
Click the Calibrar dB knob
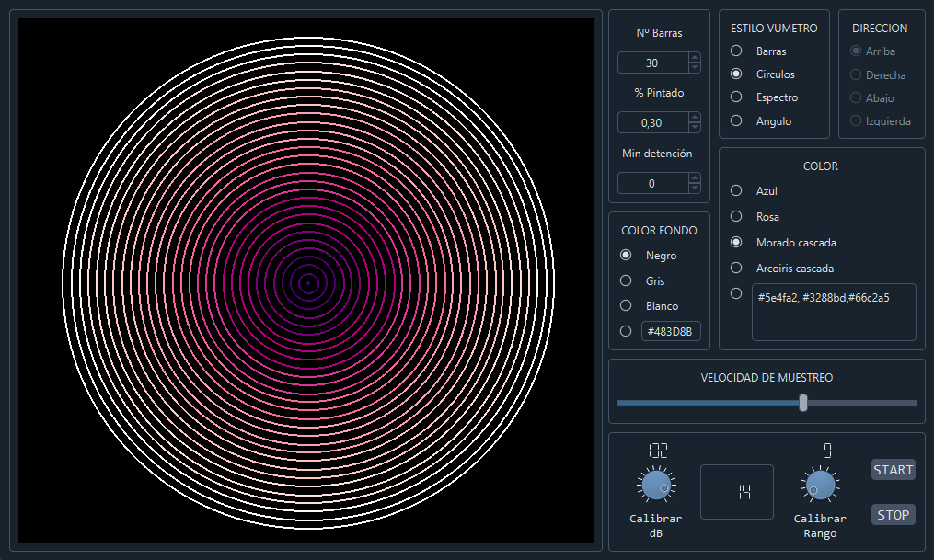pyautogui.click(x=655, y=486)
